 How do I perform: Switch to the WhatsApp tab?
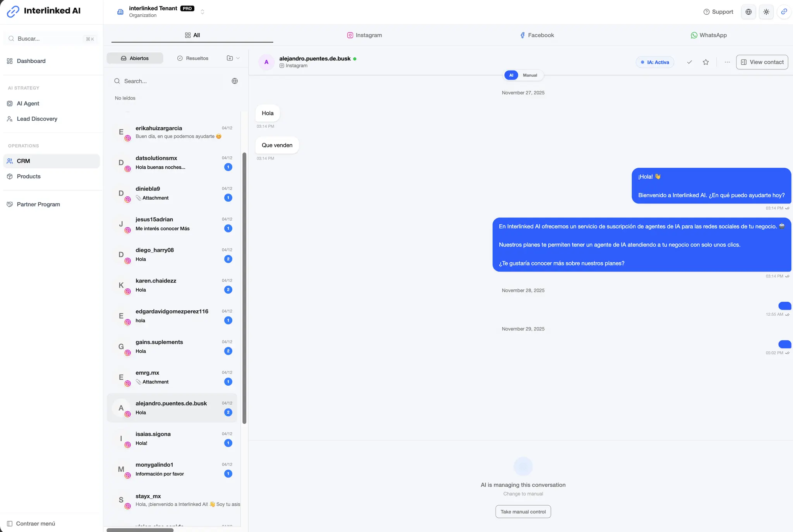point(709,35)
